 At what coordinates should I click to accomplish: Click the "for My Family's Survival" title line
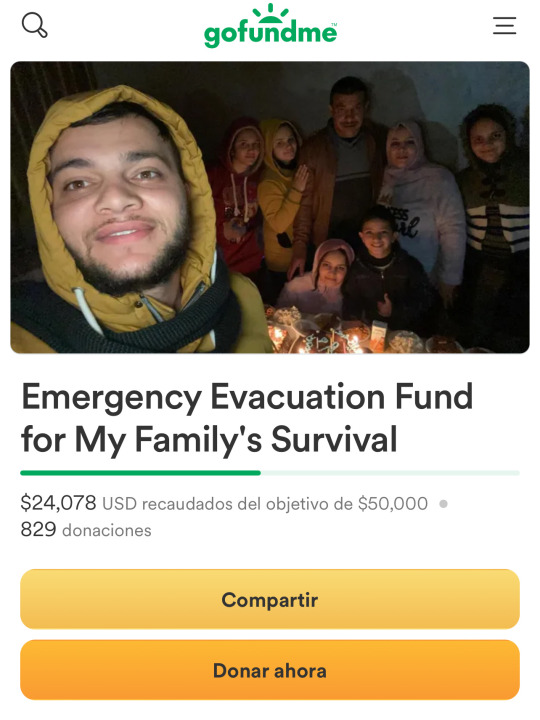click(x=209, y=440)
